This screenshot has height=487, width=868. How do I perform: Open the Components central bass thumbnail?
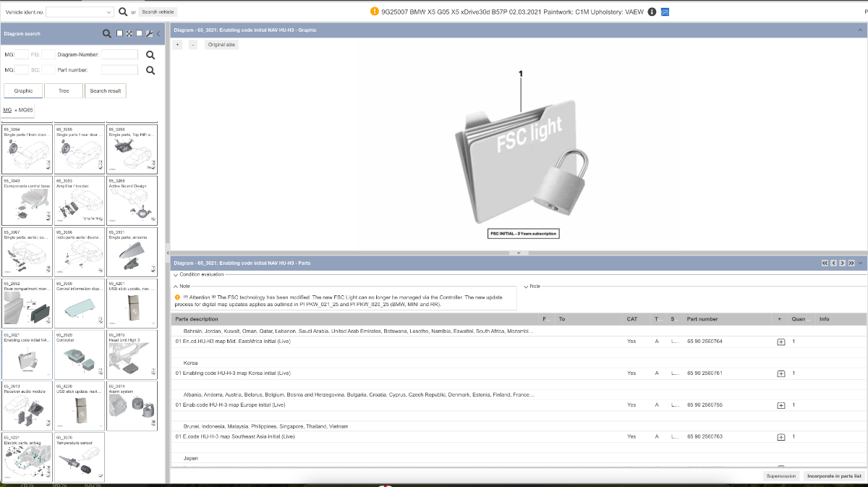[27, 200]
